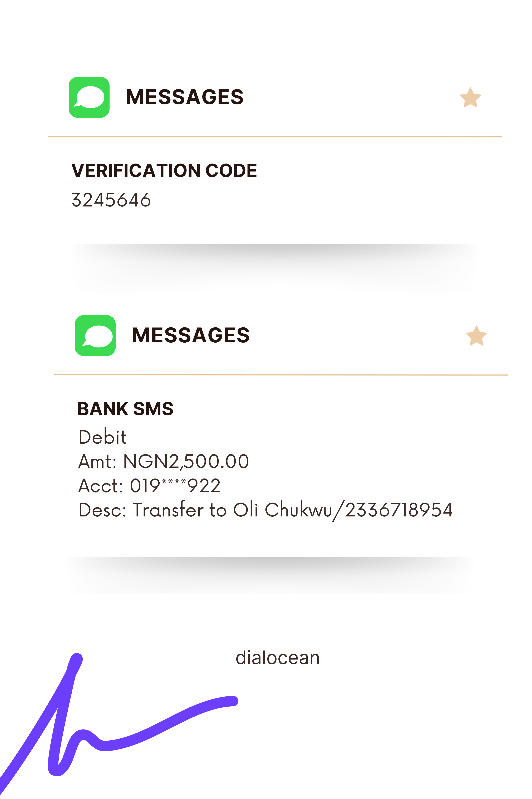Select the code 3245646
This screenshot has height=799, width=532.
[111, 200]
